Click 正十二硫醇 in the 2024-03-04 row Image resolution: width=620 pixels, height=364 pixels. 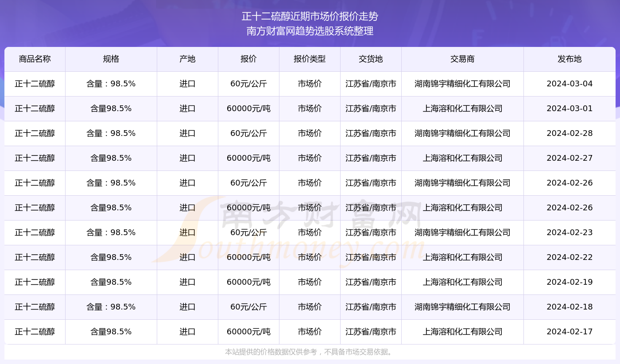35,84
